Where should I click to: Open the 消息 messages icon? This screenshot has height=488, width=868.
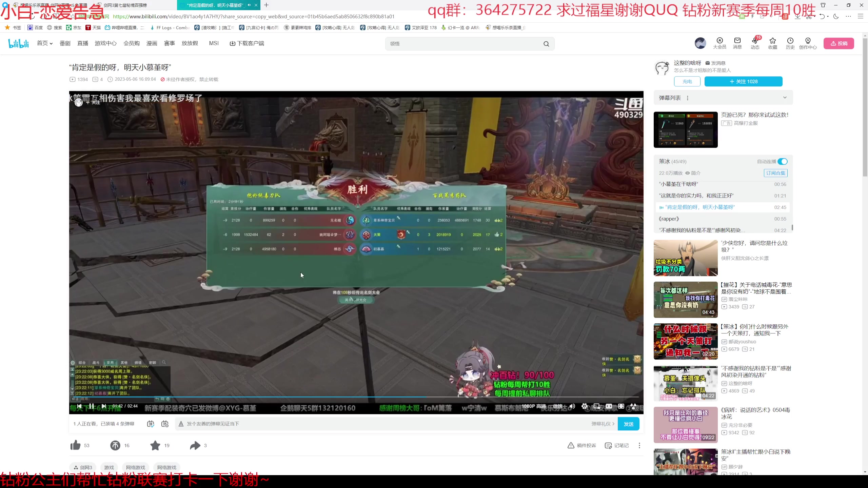tap(737, 43)
